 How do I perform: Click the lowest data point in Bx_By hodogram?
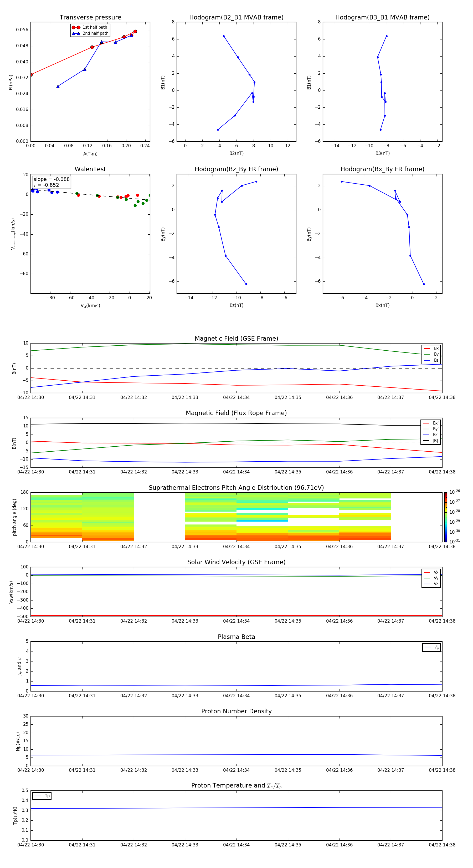(x=424, y=284)
